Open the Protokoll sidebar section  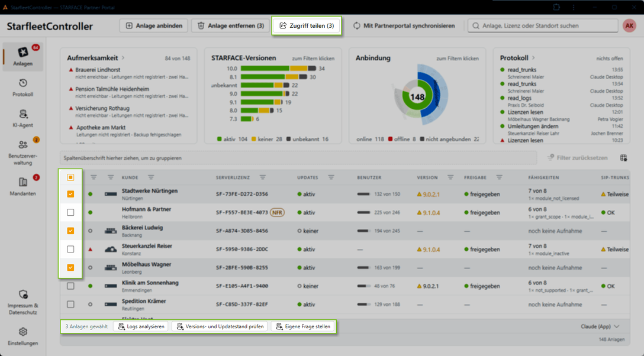[23, 88]
